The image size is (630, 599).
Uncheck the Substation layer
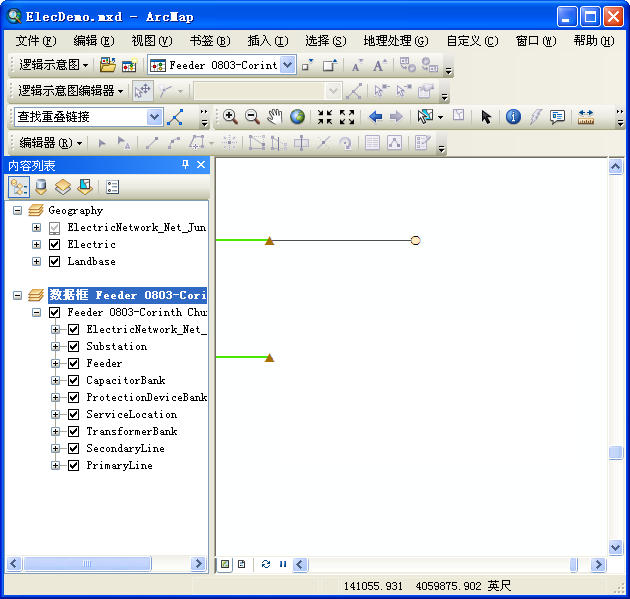[73, 347]
